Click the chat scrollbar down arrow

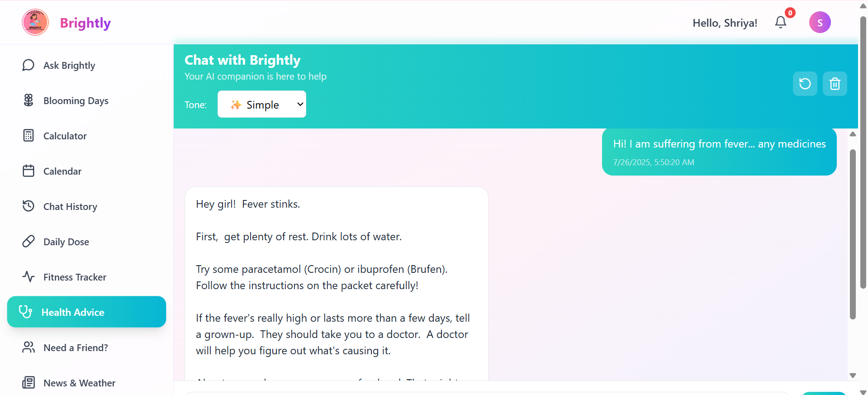click(853, 376)
